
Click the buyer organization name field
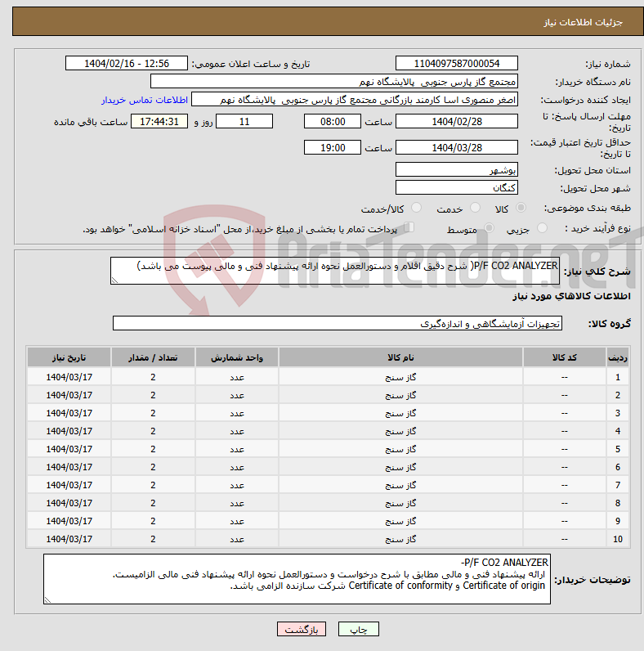click(334, 82)
